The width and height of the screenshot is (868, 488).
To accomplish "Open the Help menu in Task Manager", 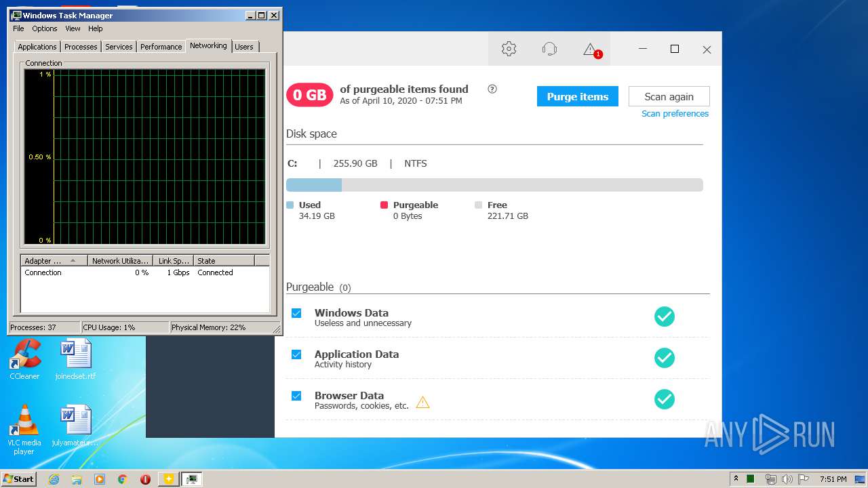I will 96,28.
